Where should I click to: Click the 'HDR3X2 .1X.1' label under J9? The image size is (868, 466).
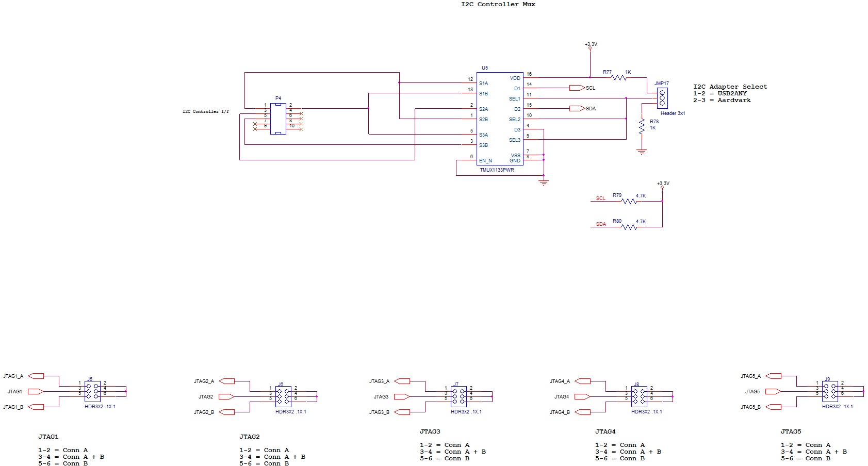click(838, 407)
